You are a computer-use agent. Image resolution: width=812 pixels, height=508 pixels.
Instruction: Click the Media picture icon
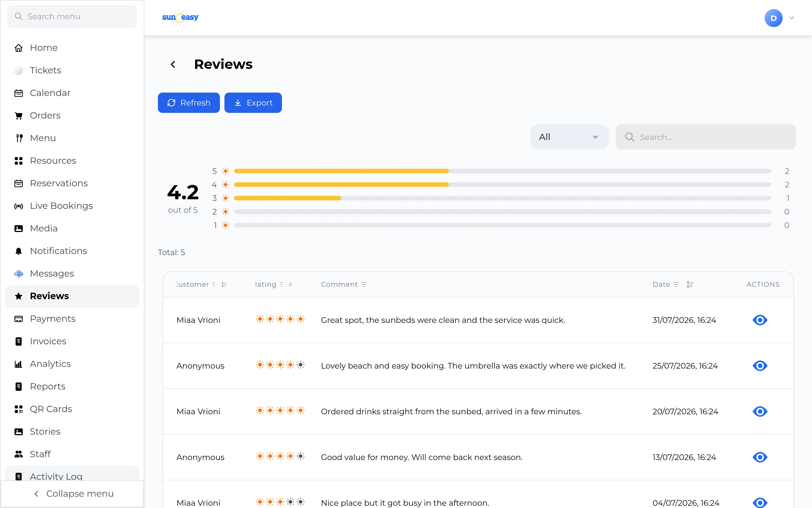19,229
